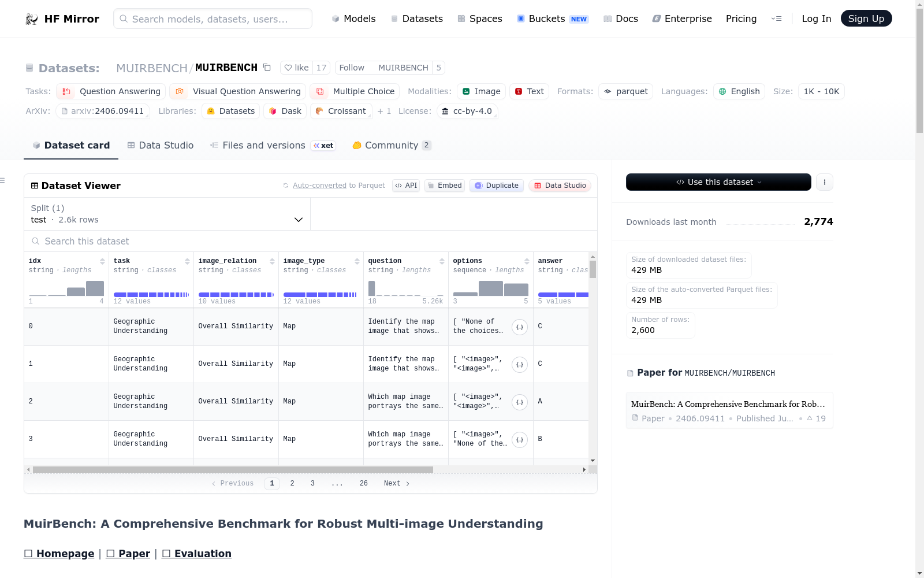Click the Question Answering task tag
924x578 pixels.
point(111,91)
